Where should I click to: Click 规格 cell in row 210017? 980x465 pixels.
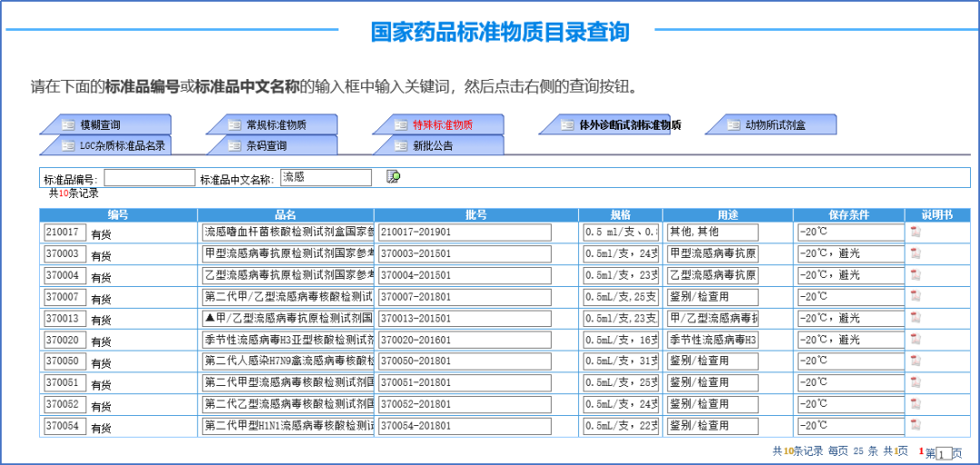(620, 232)
